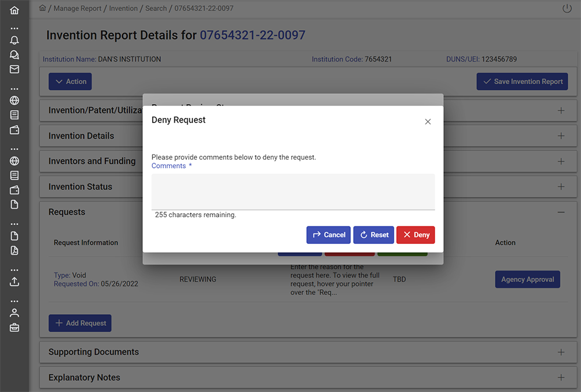This screenshot has width=581, height=392.
Task: Click the Cancel button in dialog
Action: [328, 235]
